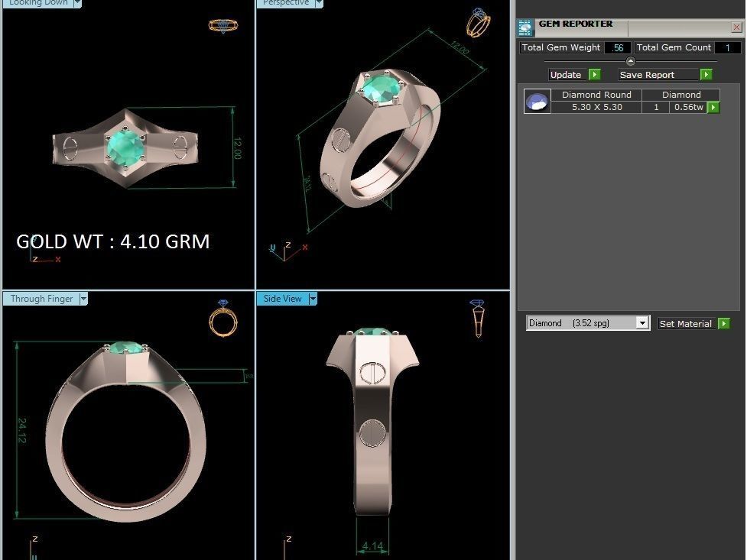Select the Perspective viewport label
The image size is (747, 560).
(286, 3)
